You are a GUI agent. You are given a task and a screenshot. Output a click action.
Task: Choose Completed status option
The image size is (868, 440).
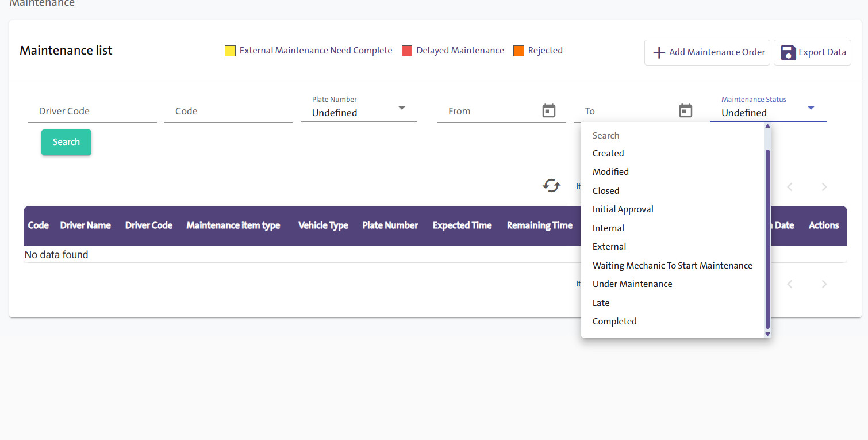click(673, 322)
